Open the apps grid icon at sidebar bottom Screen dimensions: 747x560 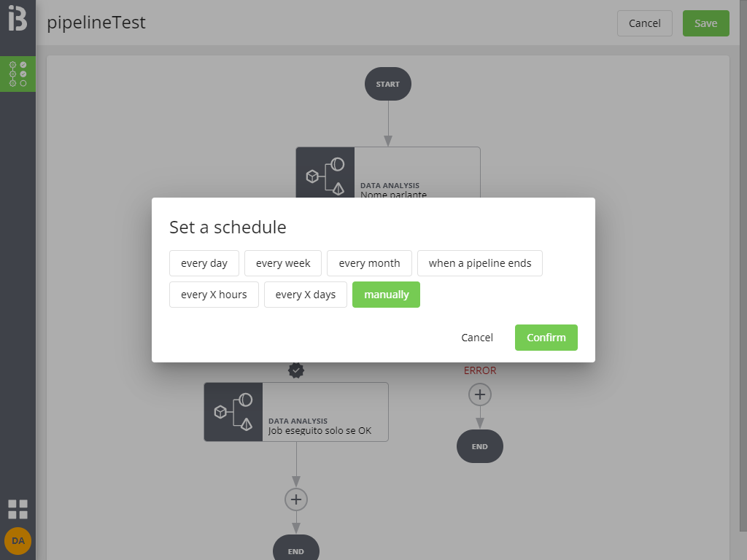18,509
